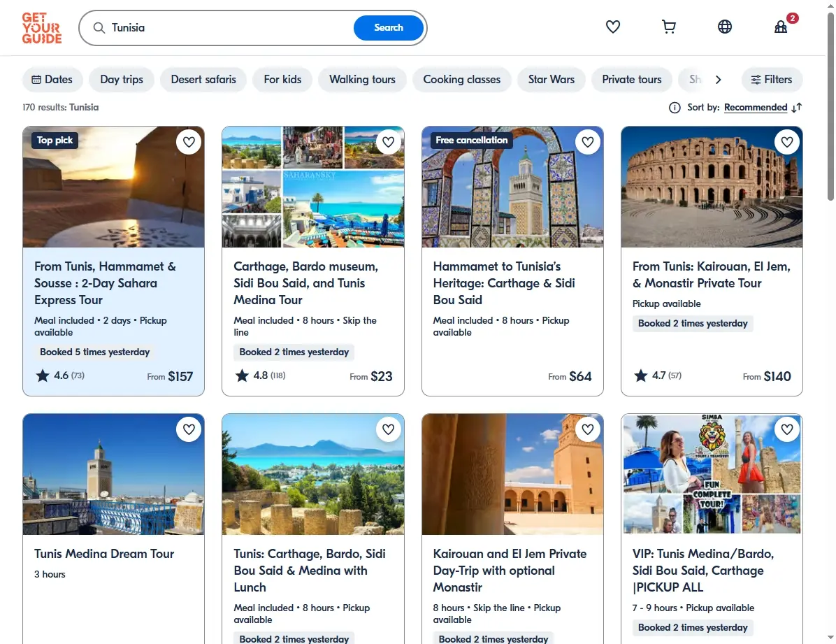This screenshot has width=836, height=644.
Task: Open Hammamet to Tunisia's Heritage title
Action: [x=504, y=282]
